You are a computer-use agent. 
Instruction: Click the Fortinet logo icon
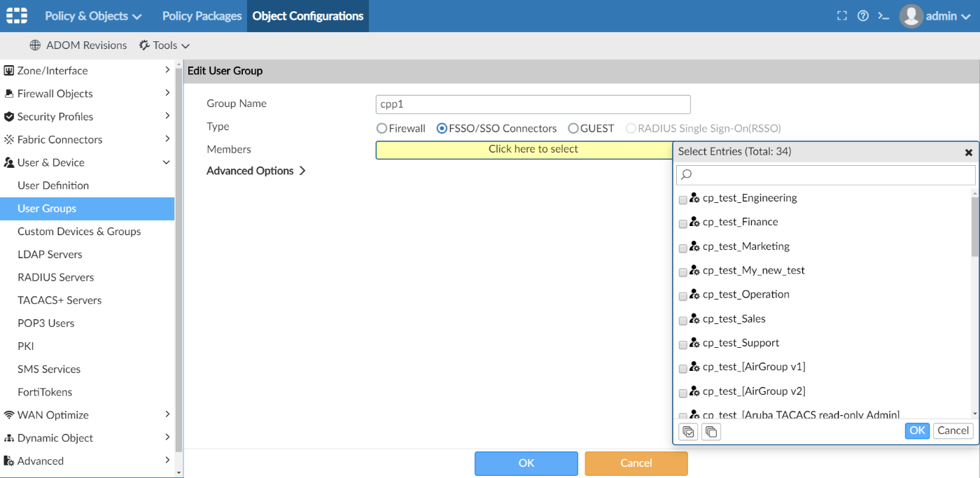click(17, 15)
